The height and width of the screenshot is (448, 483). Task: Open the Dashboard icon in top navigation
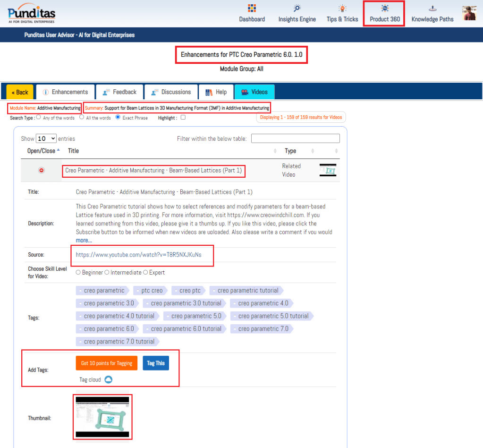(x=252, y=9)
